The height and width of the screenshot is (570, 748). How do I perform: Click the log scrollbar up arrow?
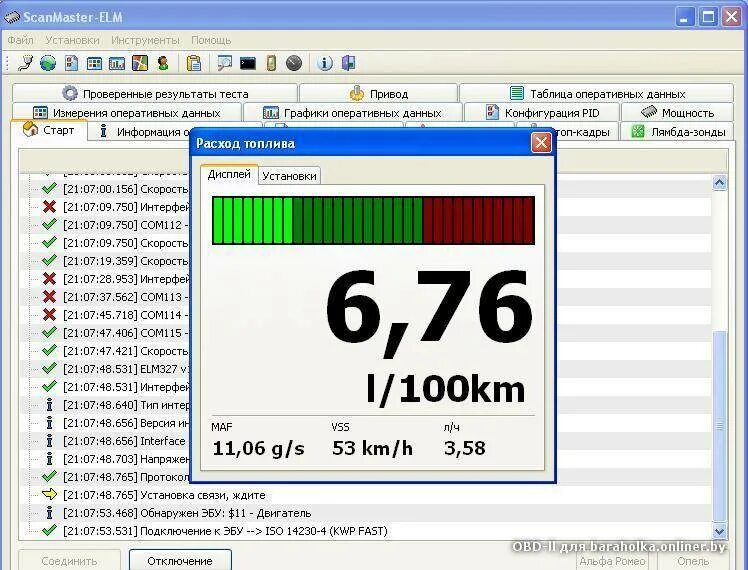click(719, 183)
